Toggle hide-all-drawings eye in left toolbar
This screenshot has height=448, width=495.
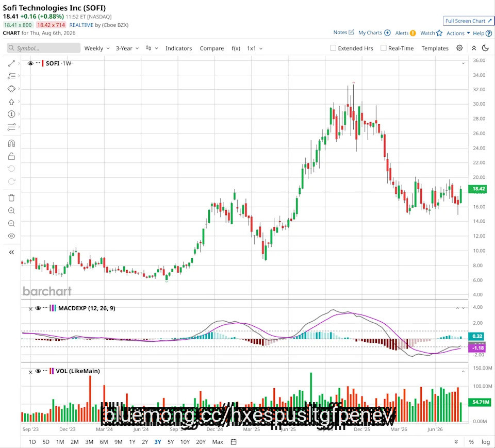(x=11, y=236)
